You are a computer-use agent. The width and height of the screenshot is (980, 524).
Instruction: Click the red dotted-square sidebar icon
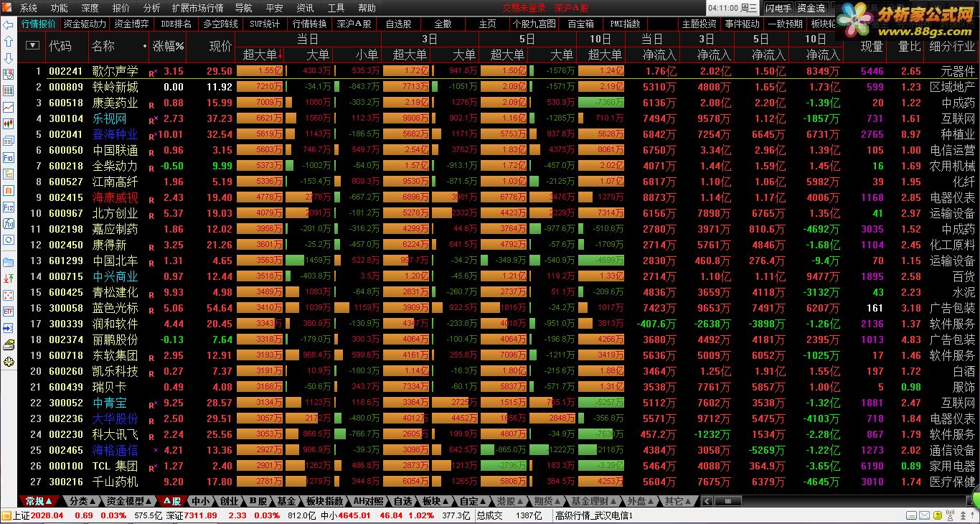click(x=9, y=294)
